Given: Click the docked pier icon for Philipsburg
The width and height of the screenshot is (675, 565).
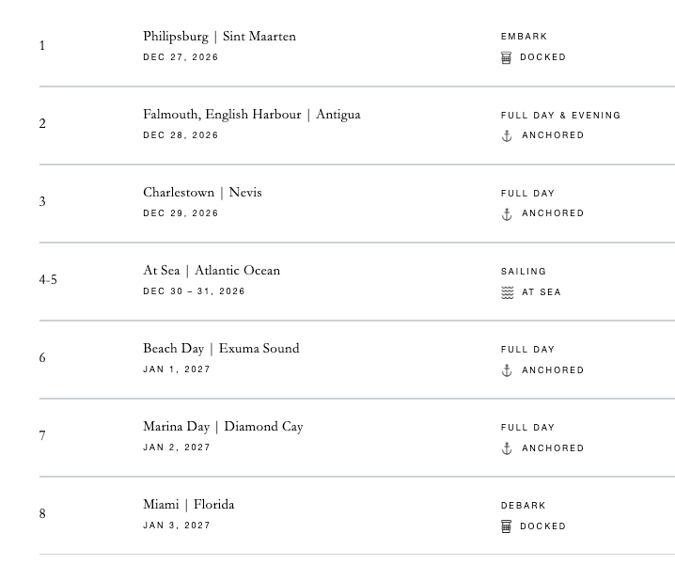Looking at the screenshot, I should click(x=506, y=57).
